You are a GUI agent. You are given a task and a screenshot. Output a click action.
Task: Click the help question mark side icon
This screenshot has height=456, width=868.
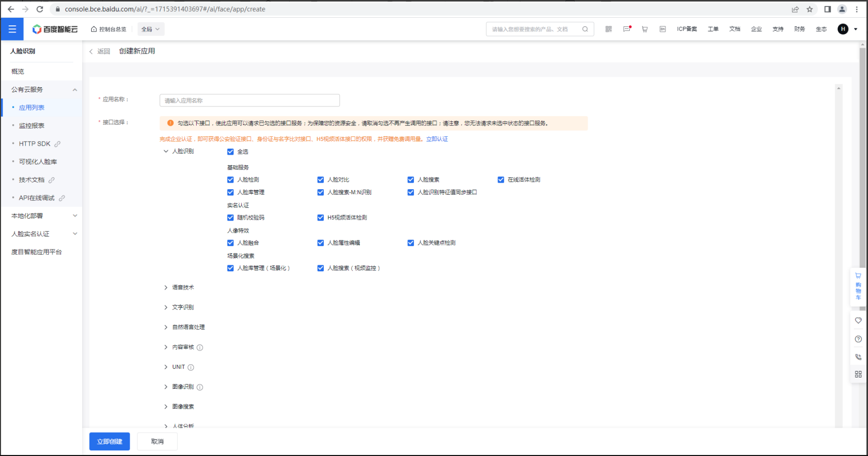click(858, 339)
